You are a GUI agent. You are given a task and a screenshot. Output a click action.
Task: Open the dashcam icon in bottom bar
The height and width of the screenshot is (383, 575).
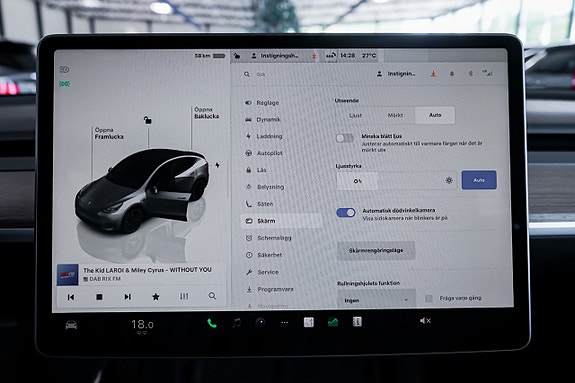(x=260, y=323)
